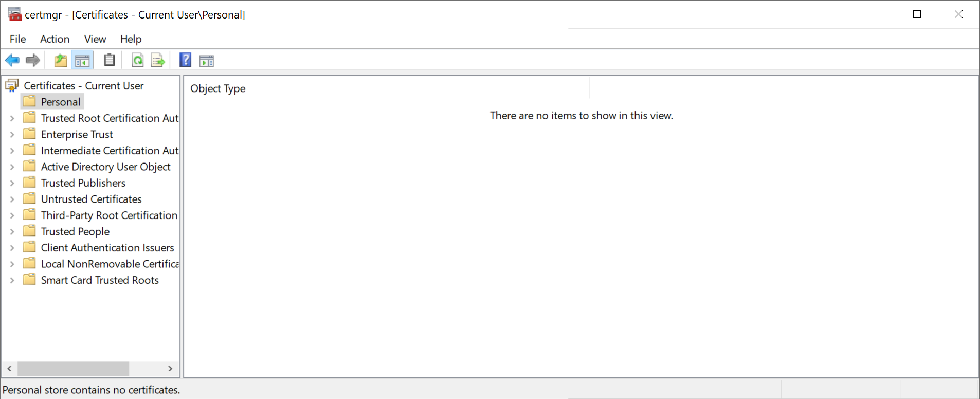Select Smart Card Trusted Roots store
This screenshot has height=399, width=980.
(x=99, y=280)
